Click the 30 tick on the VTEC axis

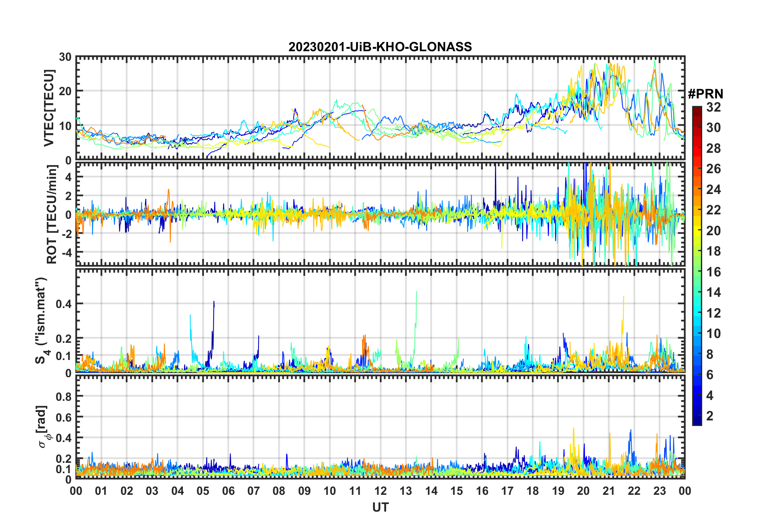65,57
